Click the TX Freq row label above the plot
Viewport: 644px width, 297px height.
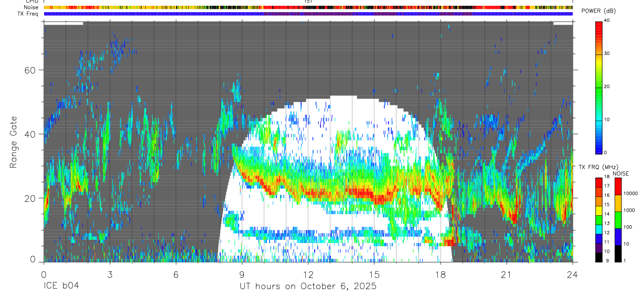(28, 13)
